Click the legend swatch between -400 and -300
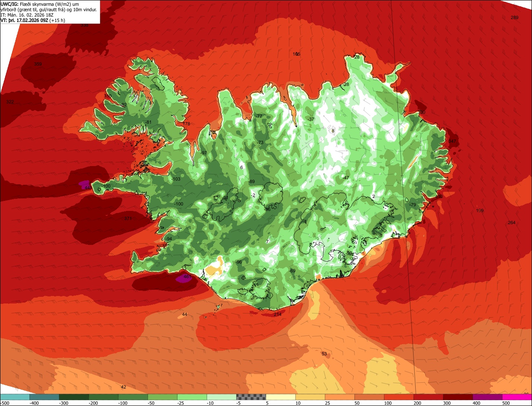Screen dimensions: 532x406 coord(44,397)
